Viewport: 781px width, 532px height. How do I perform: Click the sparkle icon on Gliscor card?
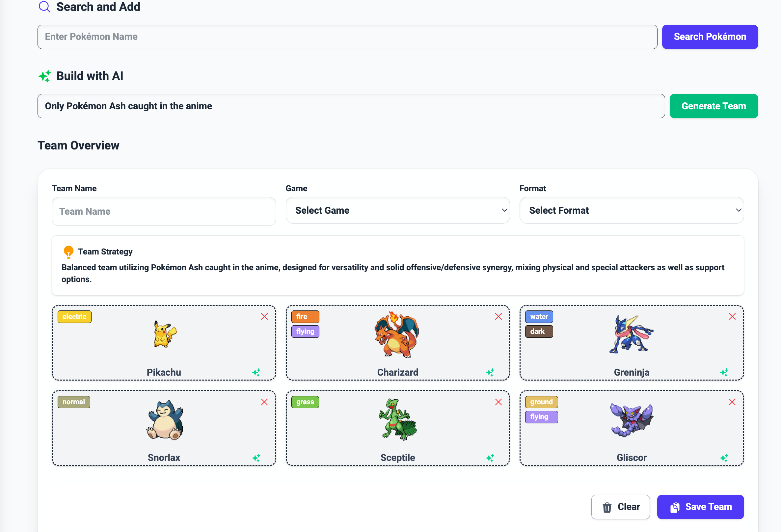724,458
